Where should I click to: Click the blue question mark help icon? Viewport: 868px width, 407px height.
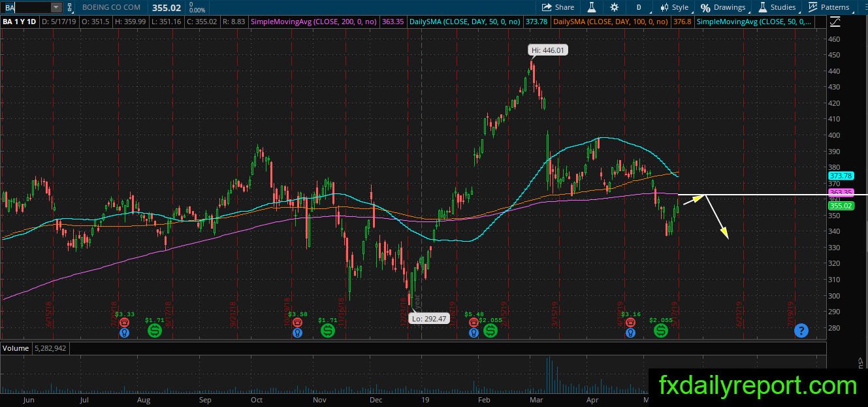pyautogui.click(x=801, y=331)
